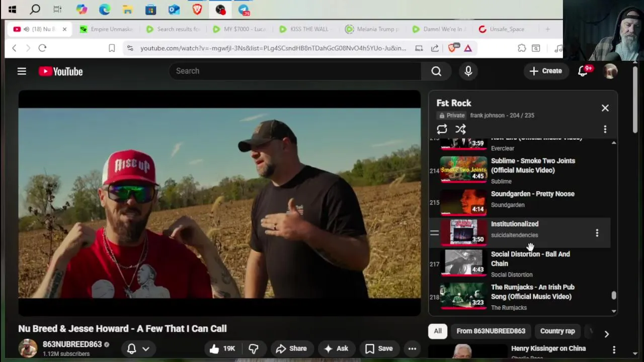The width and height of the screenshot is (644, 362).
Task: Open Windows taskbar search
Action: 35,9
